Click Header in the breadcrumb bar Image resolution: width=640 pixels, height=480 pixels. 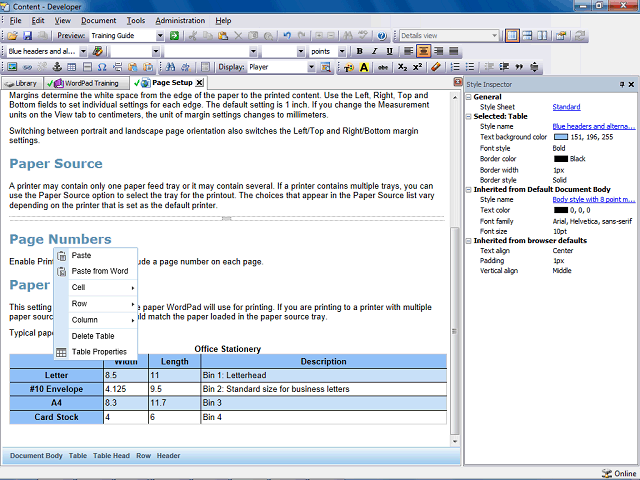(x=168, y=456)
